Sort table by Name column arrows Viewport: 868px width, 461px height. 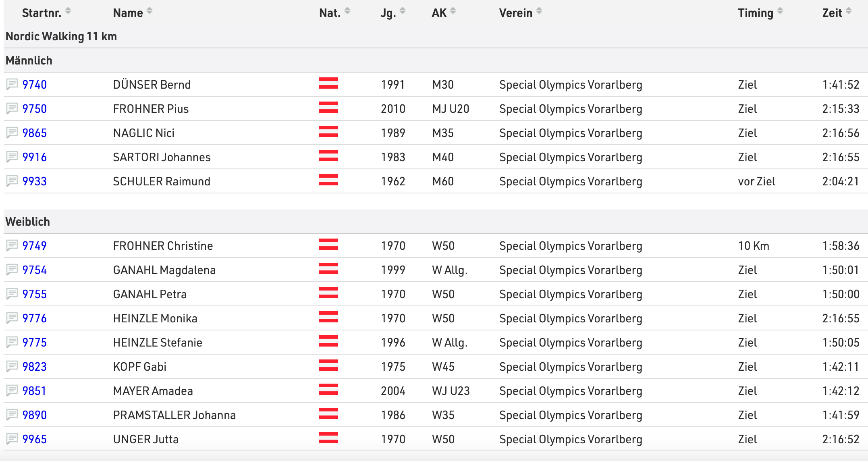[150, 11]
